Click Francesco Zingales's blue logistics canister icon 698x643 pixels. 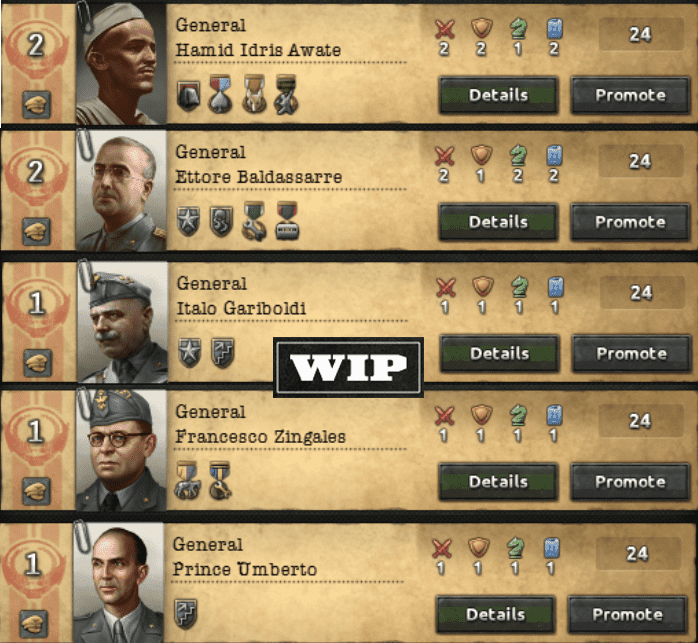pos(554,415)
